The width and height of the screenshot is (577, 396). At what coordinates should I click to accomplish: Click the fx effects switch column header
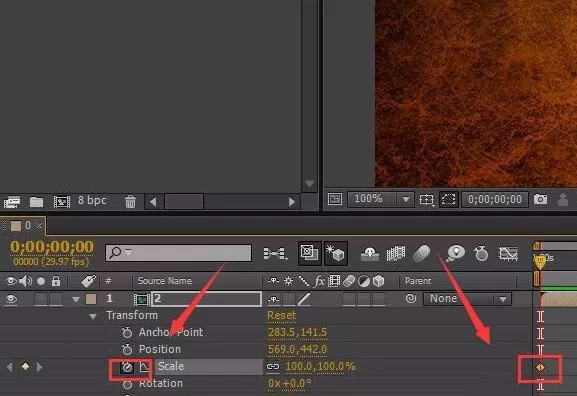319,281
